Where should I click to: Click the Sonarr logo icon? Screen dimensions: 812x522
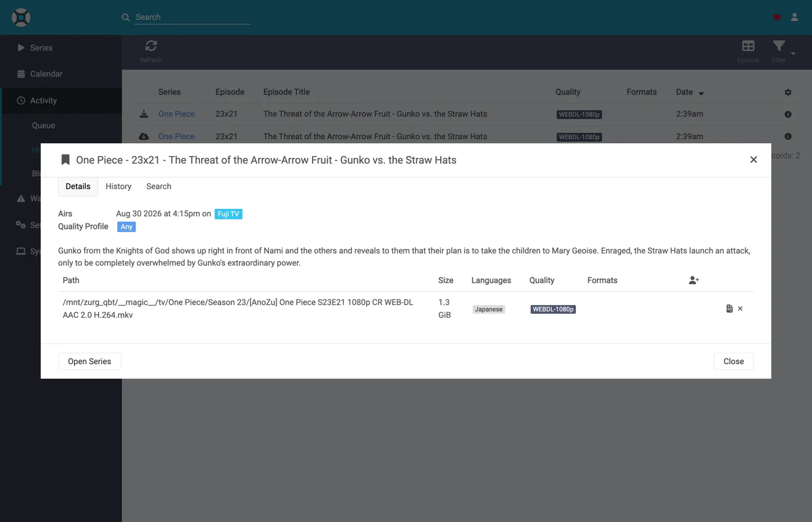click(21, 17)
